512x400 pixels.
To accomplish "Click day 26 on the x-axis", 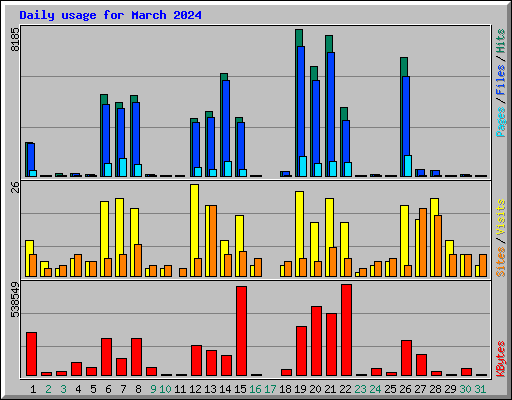I will [x=405, y=389].
